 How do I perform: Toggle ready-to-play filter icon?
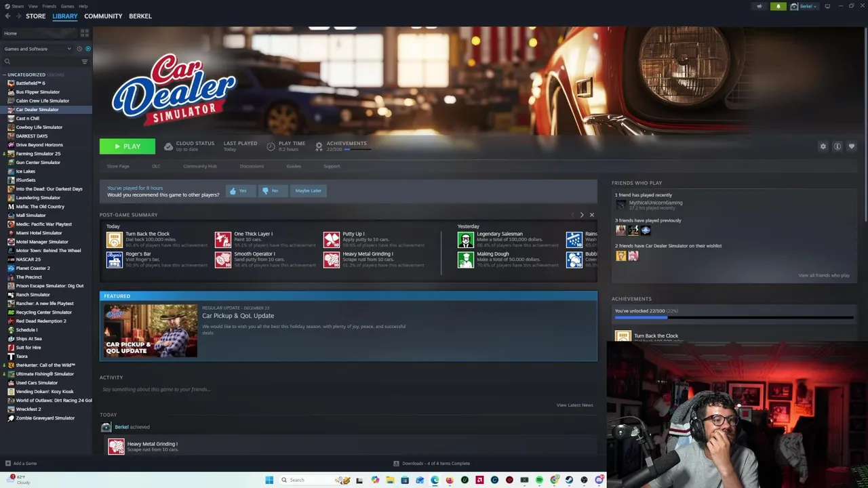click(87, 49)
